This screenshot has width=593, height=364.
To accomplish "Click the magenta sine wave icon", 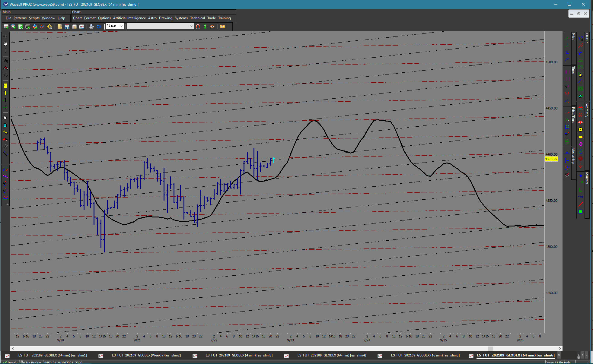I will pyautogui.click(x=5, y=176).
